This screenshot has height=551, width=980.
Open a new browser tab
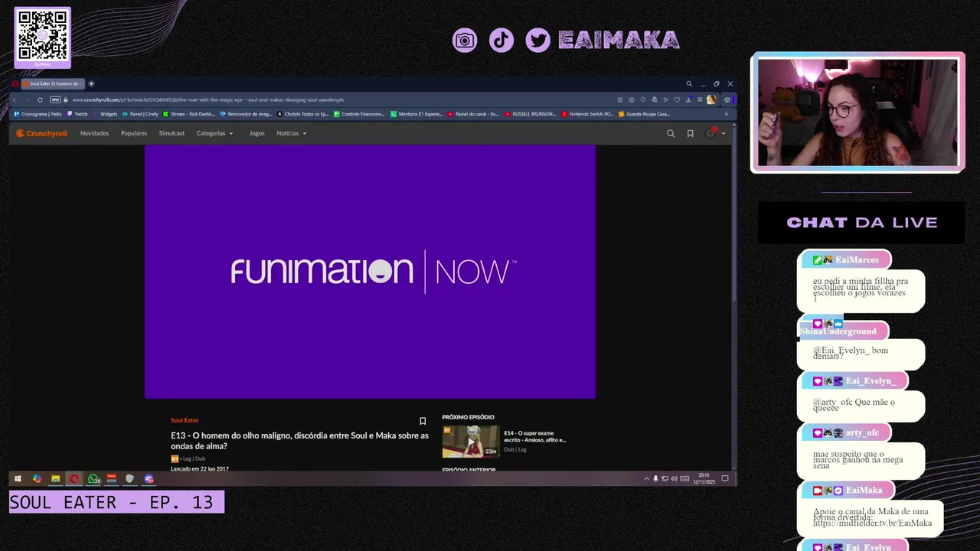pos(91,83)
